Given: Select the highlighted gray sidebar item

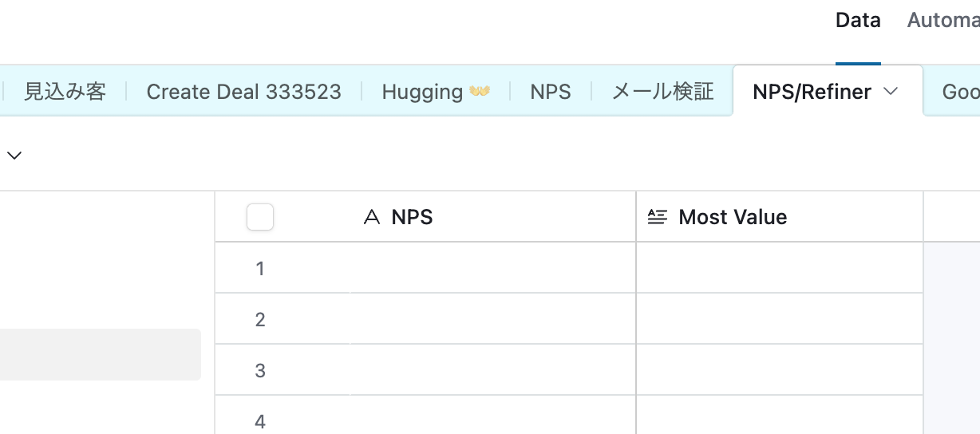Looking at the screenshot, I should (x=100, y=353).
